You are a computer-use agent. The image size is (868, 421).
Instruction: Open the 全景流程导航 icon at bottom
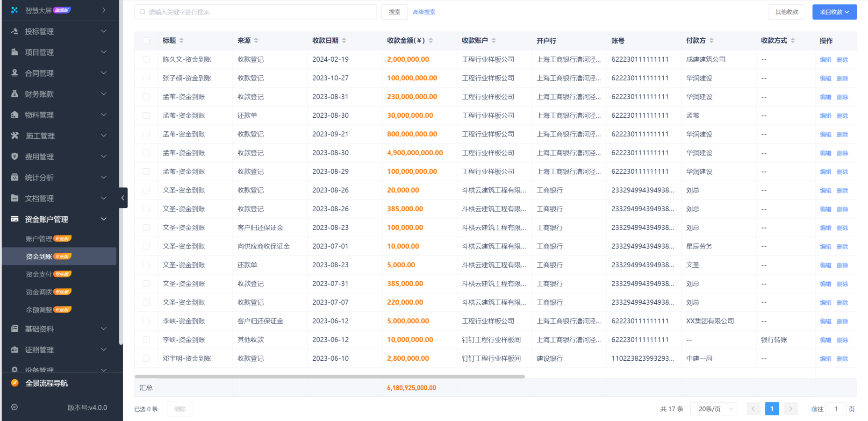(x=14, y=383)
